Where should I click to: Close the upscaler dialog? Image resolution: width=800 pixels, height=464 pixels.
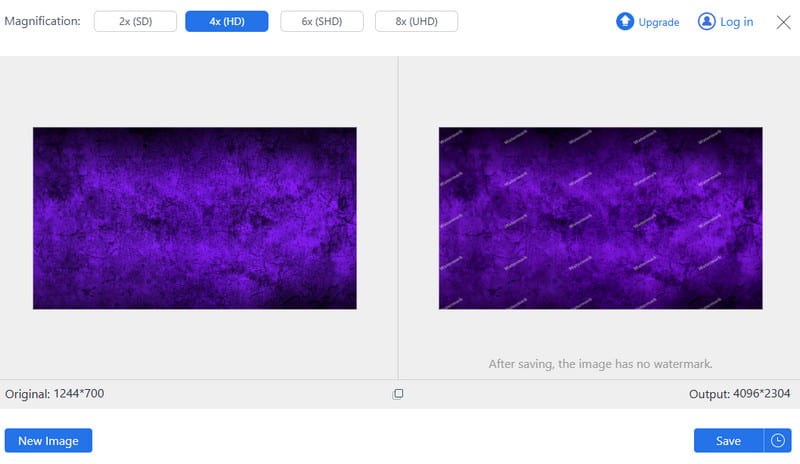coord(784,22)
